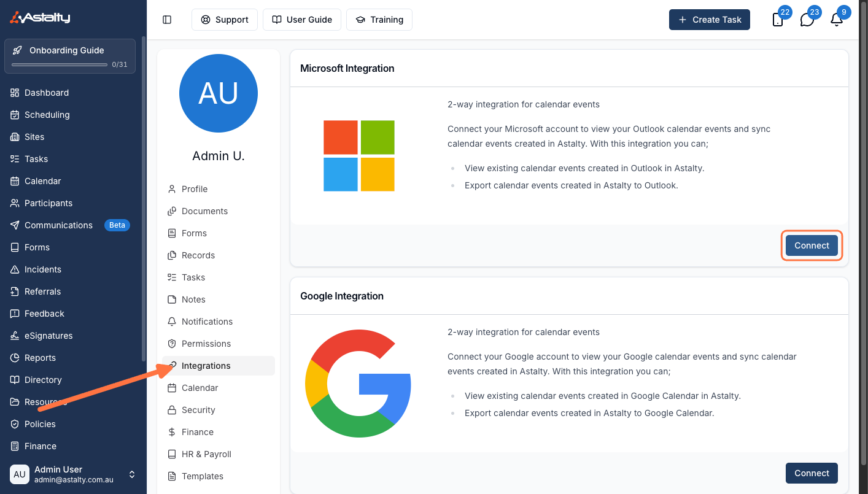The height and width of the screenshot is (494, 868).
Task: Click the Sites building icon
Action: [15, 137]
